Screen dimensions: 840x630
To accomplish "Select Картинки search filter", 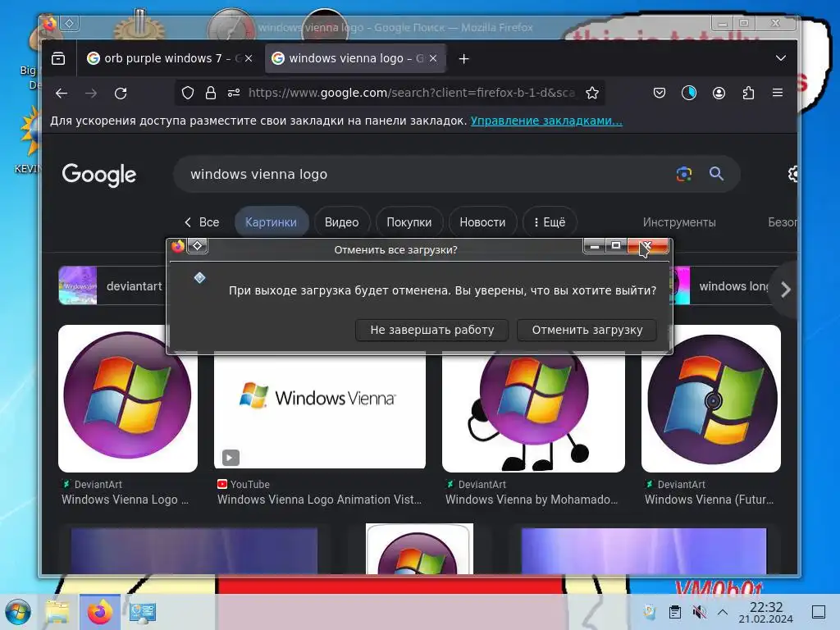I will point(271,222).
